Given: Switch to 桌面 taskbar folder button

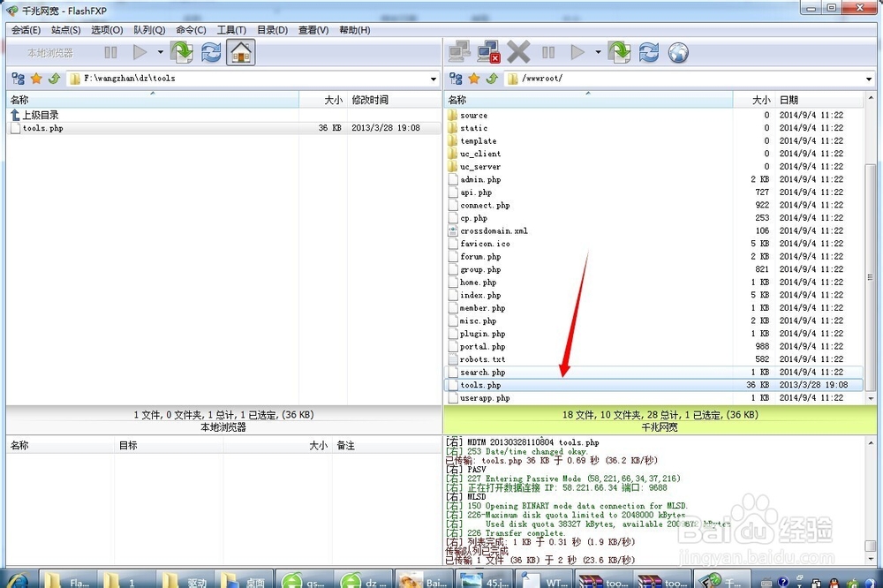Looking at the screenshot, I should coord(245,582).
